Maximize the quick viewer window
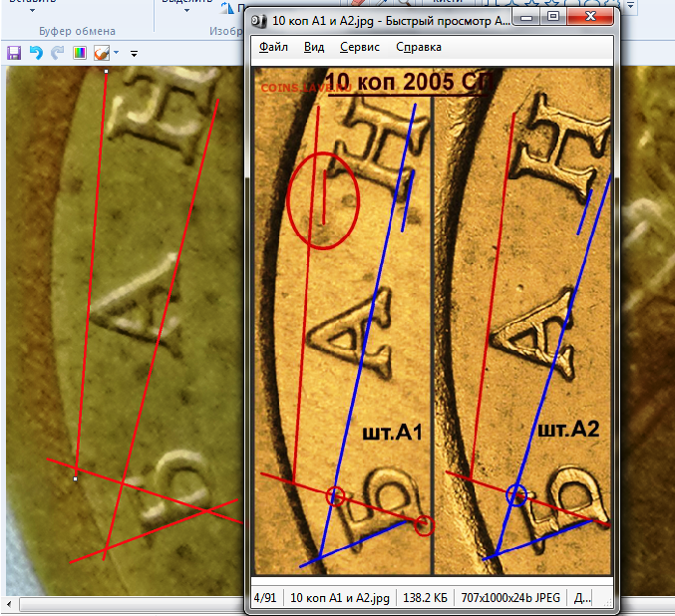 pos(552,17)
